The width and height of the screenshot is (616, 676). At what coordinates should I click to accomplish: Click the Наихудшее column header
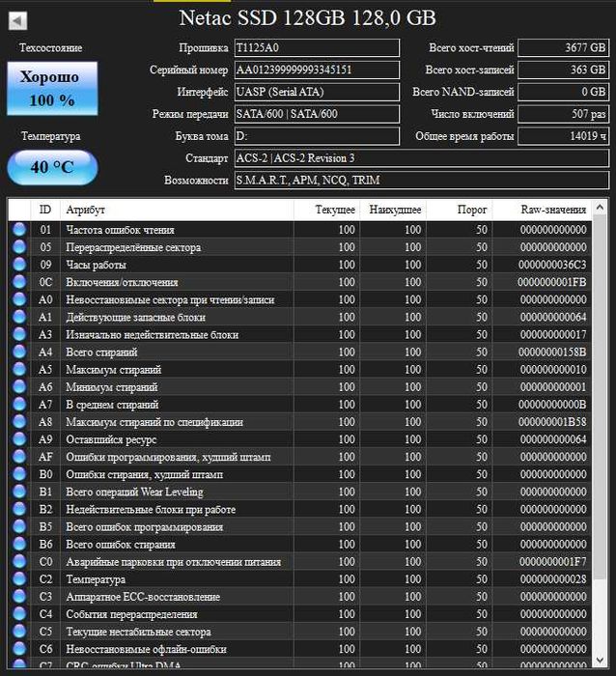(393, 210)
